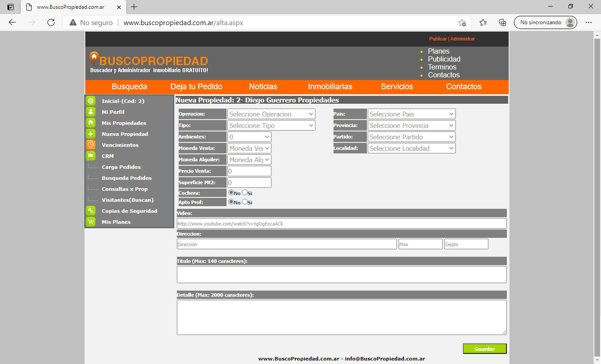This screenshot has height=364, width=601.
Task: Focus the Titulo text area
Action: pos(342,274)
